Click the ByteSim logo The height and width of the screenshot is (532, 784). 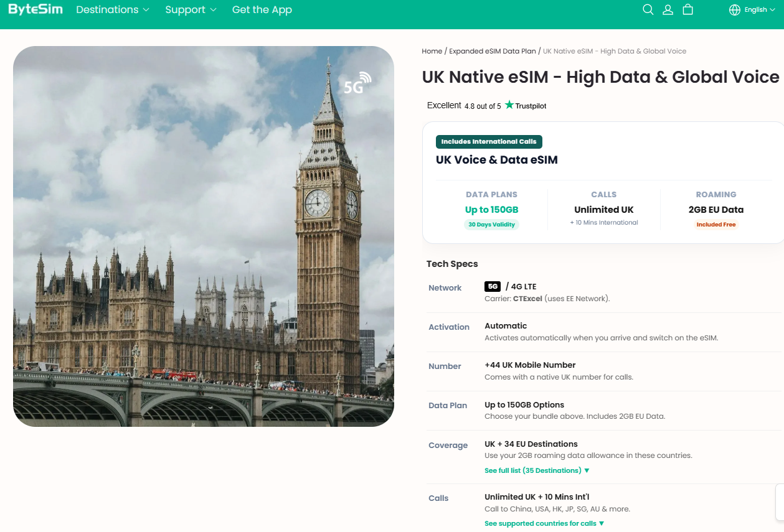coord(35,9)
